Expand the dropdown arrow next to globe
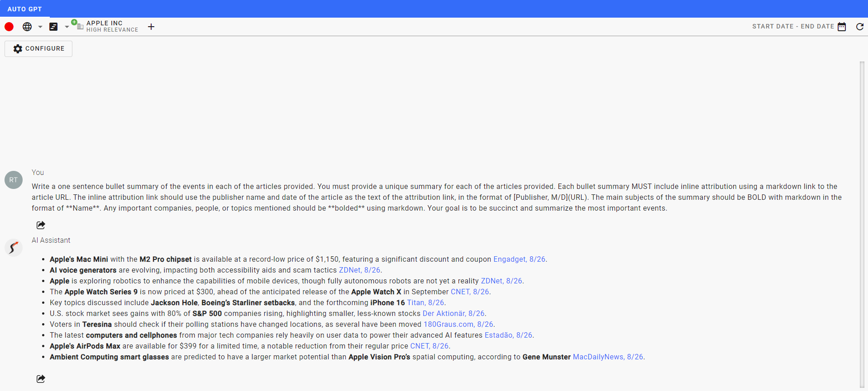868x391 pixels. (40, 27)
